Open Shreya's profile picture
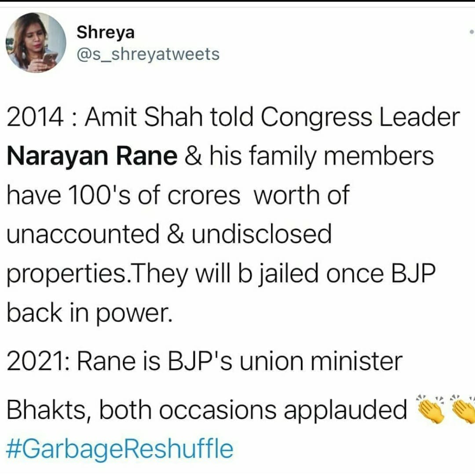 tap(36, 42)
